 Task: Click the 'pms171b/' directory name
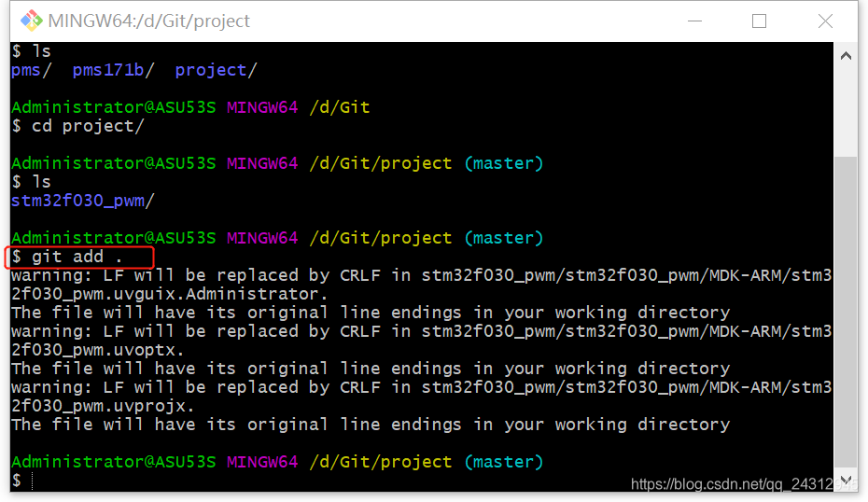(114, 70)
